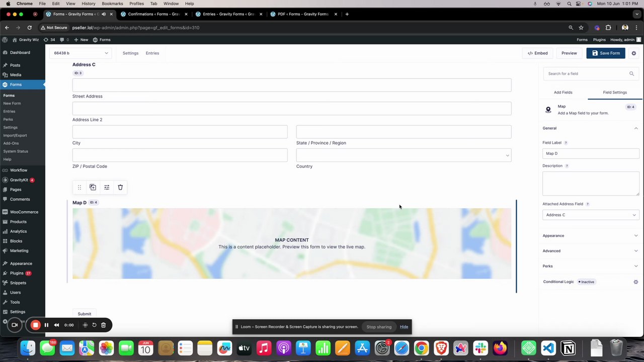This screenshot has width=644, height=362.
Task: Open WooCommerce in sidebar
Action: click(24, 212)
